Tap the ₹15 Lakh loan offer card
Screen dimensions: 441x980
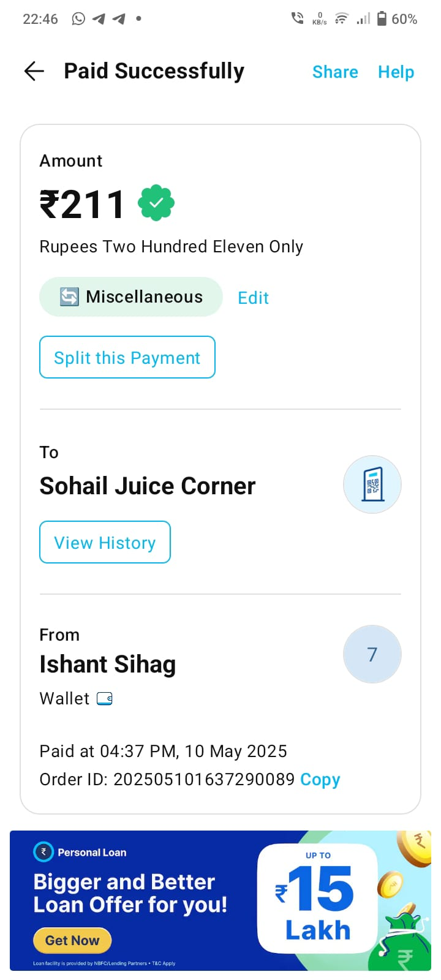(x=317, y=898)
